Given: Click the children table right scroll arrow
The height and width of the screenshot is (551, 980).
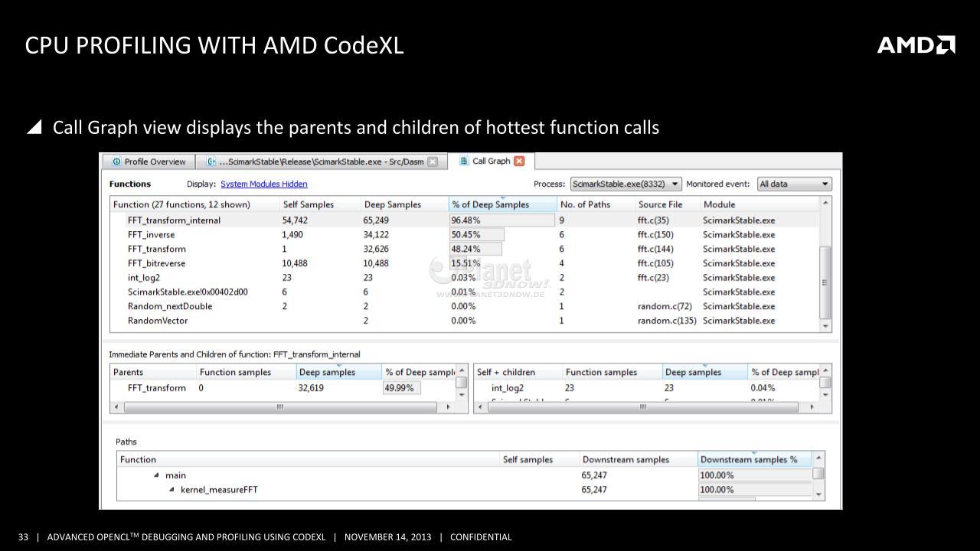Looking at the screenshot, I should (812, 407).
